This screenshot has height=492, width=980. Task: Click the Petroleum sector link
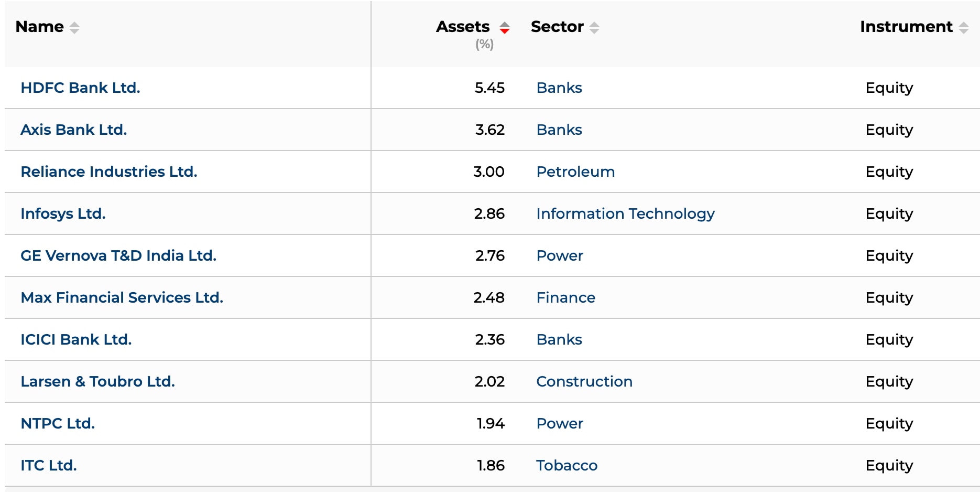click(575, 172)
